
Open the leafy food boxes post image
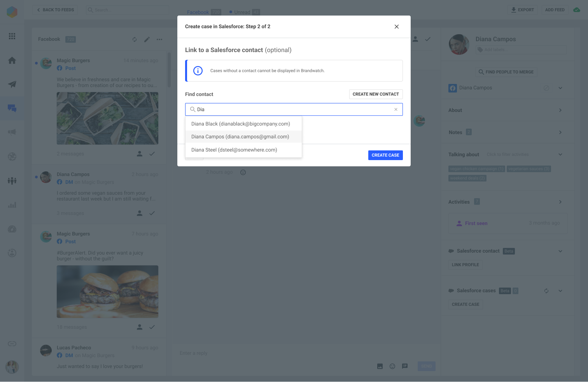107,119
